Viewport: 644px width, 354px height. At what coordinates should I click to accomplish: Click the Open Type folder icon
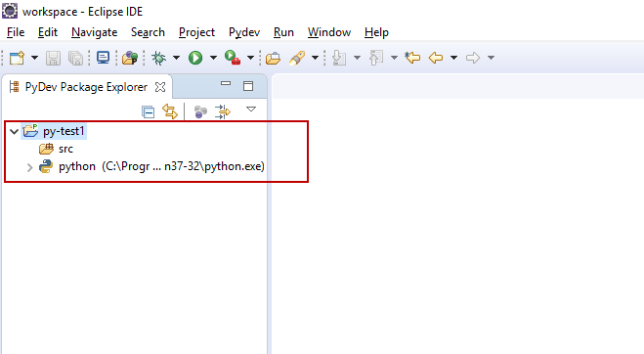273,59
